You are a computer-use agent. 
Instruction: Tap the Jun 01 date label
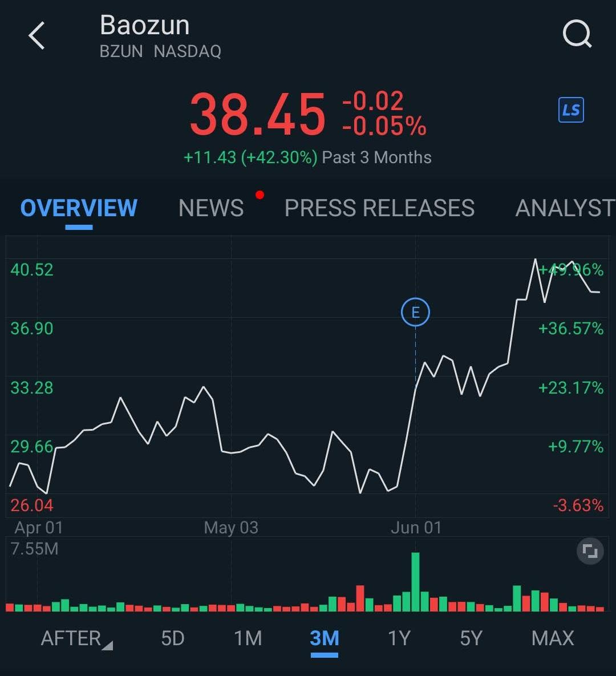coord(416,528)
